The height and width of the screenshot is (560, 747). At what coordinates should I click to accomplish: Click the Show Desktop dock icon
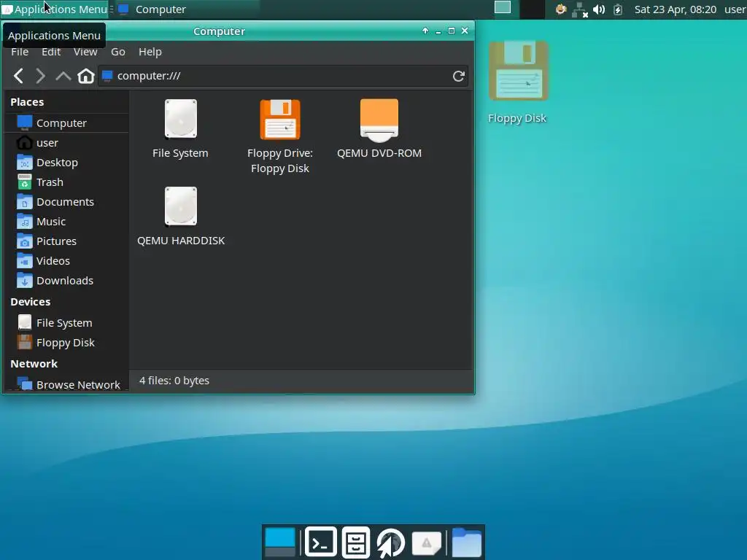pos(279,542)
